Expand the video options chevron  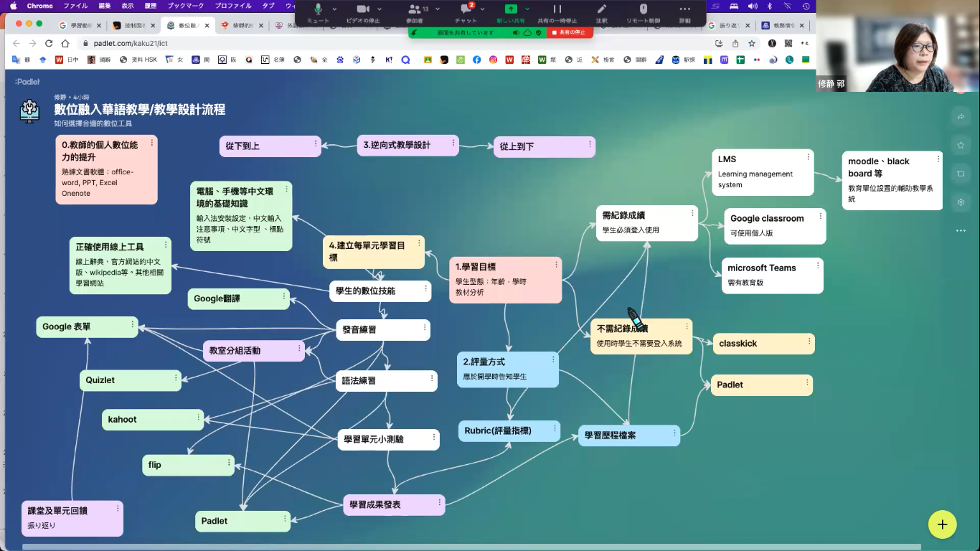tap(380, 9)
